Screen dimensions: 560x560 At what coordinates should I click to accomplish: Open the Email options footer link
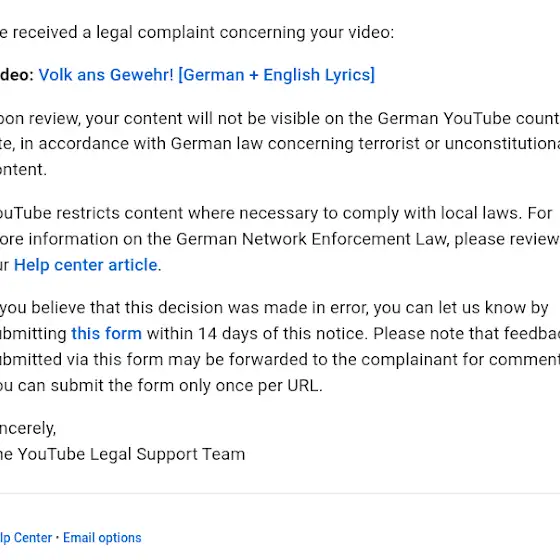(102, 538)
